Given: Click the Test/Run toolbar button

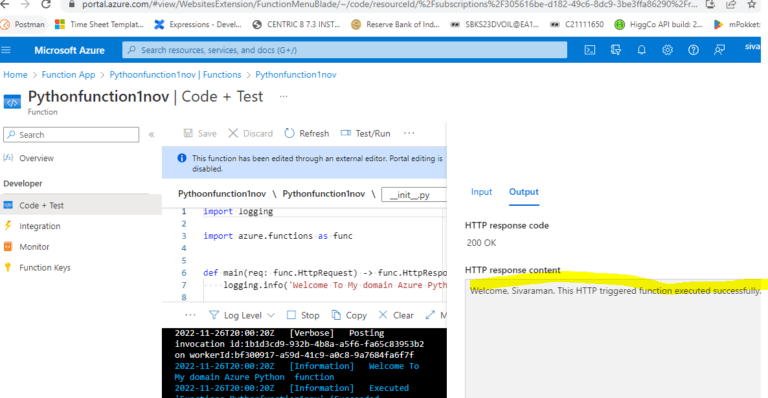Looking at the screenshot, I should pos(365,133).
